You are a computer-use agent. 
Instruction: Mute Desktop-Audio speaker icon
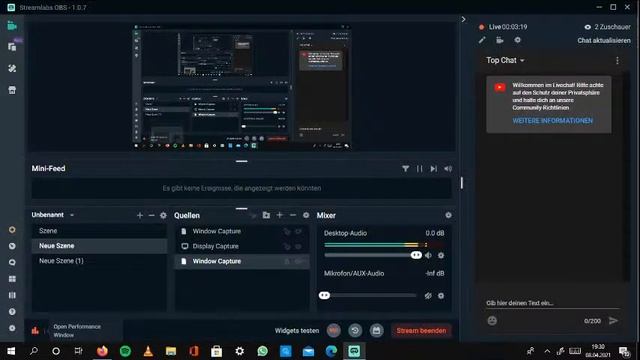point(428,256)
